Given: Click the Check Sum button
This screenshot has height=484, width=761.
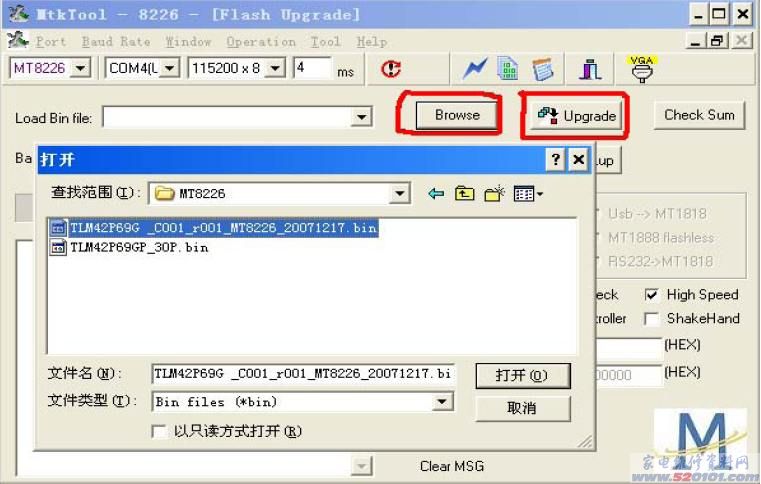Looking at the screenshot, I should pos(699,115).
